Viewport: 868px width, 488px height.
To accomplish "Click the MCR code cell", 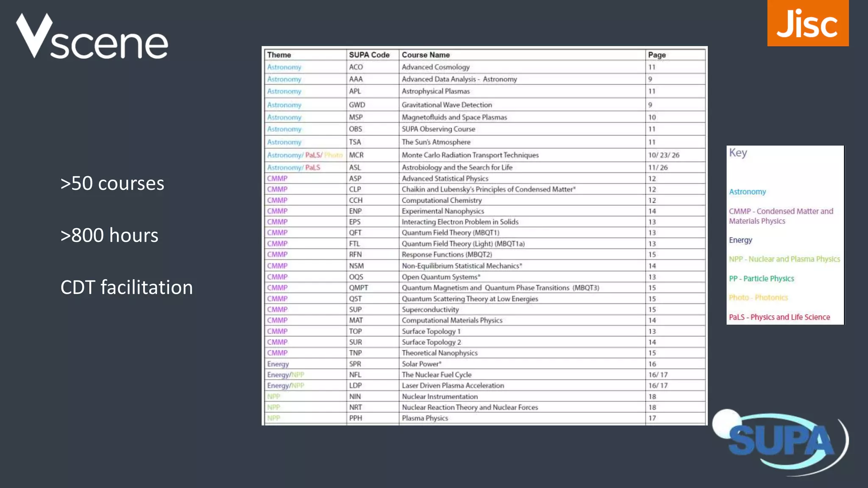I will pyautogui.click(x=356, y=155).
